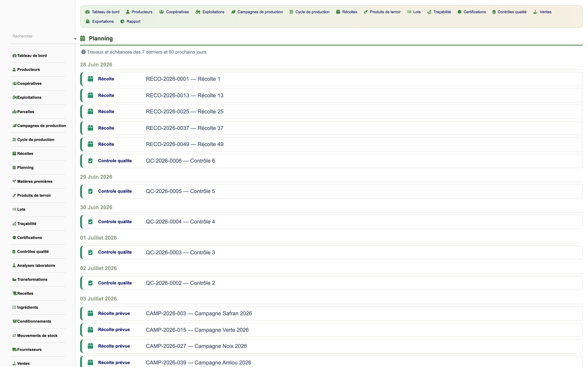Click the Exportations icon in top bar
588x367 pixels.
88,21
